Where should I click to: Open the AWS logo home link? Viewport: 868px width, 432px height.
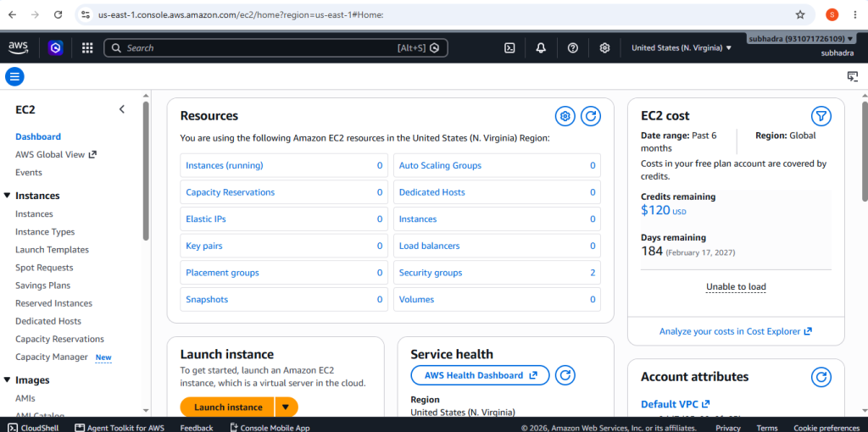tap(19, 48)
